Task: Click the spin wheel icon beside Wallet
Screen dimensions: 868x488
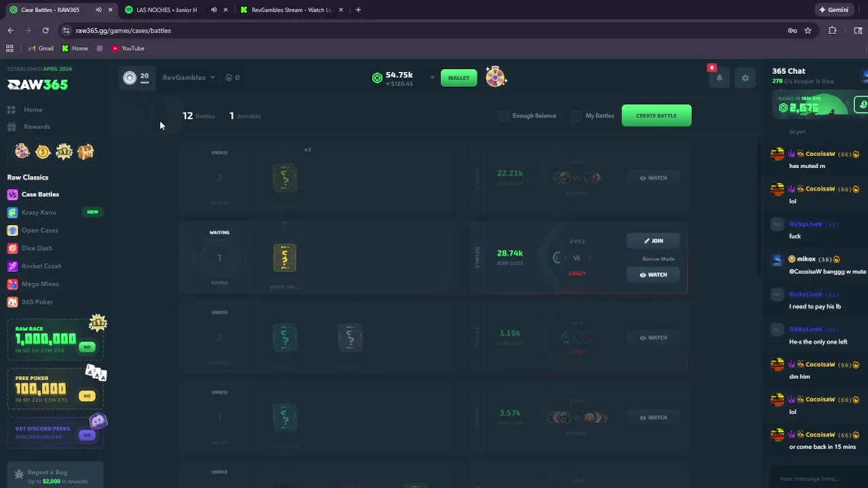Action: coord(496,77)
